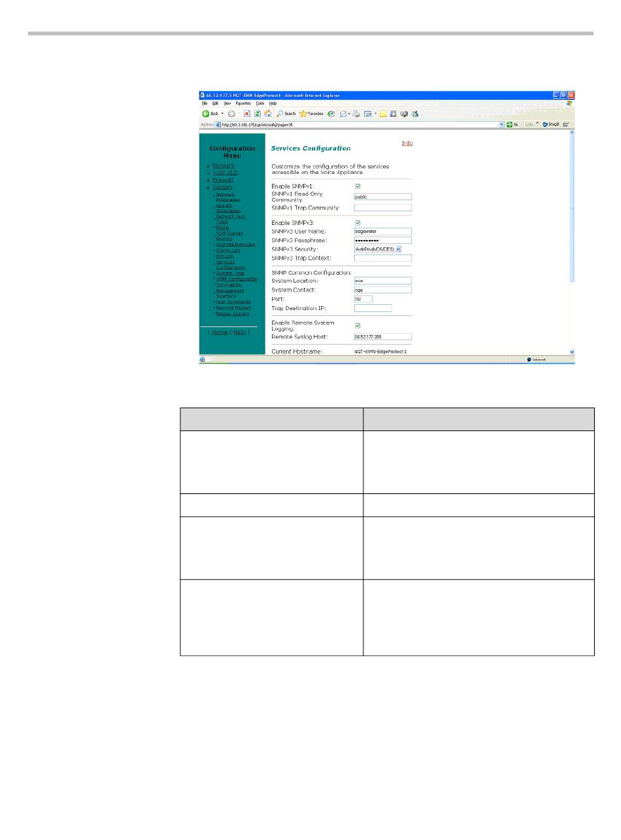Click the Remote Syslog Host field
621x840 pixels.
[x=383, y=337]
